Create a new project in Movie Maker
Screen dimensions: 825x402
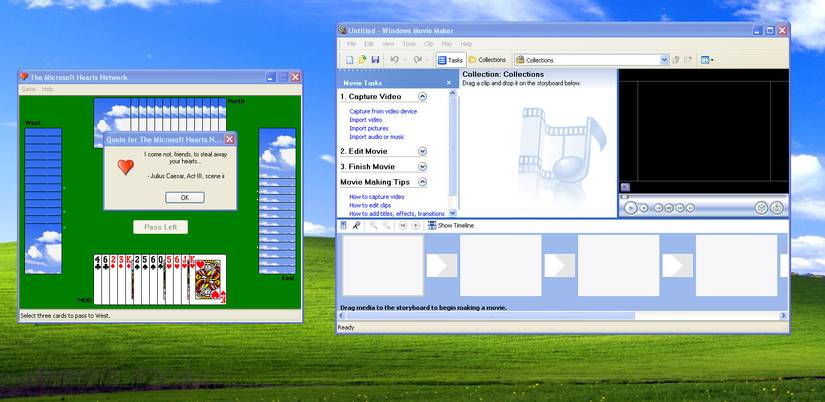[349, 60]
